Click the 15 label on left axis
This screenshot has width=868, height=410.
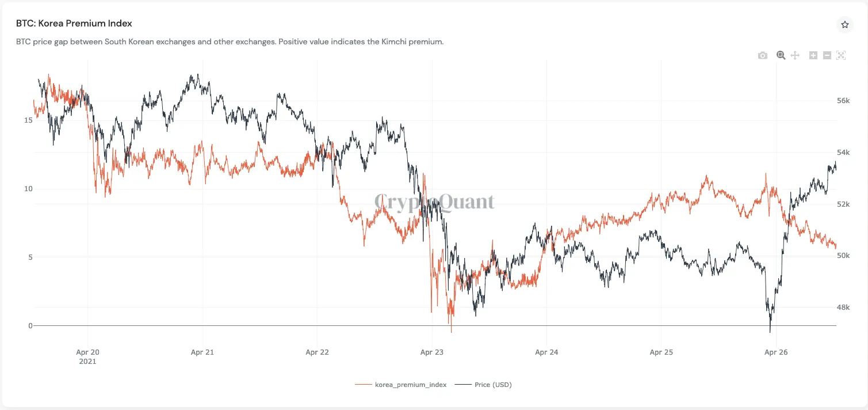coord(28,120)
